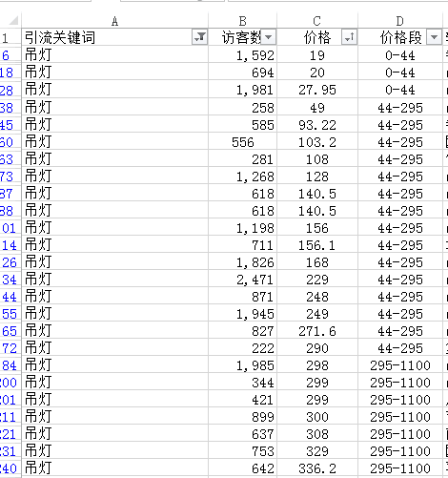Open sort dropdown for 价格 column
The height and width of the screenshot is (478, 448).
coord(349,37)
